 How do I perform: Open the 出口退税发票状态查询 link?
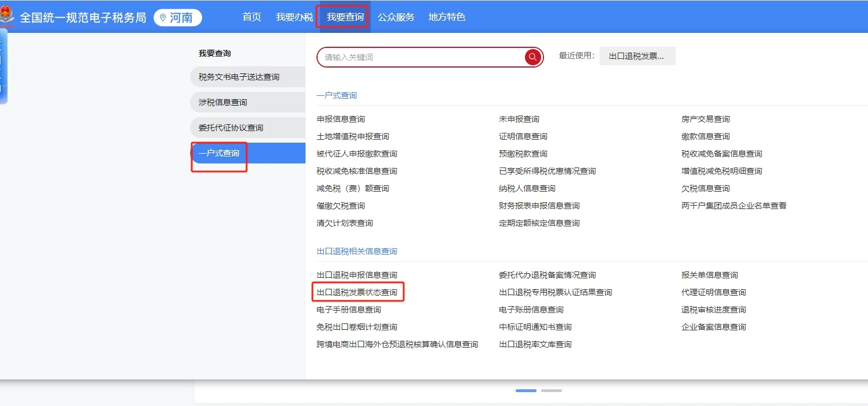(x=358, y=292)
